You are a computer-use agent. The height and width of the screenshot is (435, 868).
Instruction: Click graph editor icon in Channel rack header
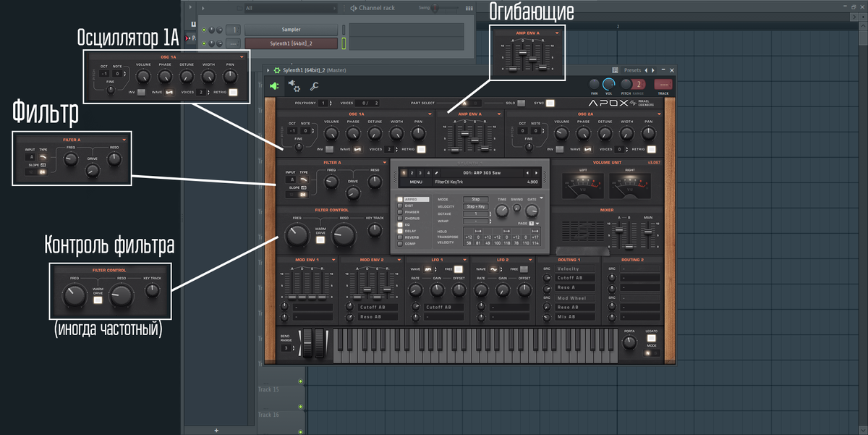(x=469, y=8)
